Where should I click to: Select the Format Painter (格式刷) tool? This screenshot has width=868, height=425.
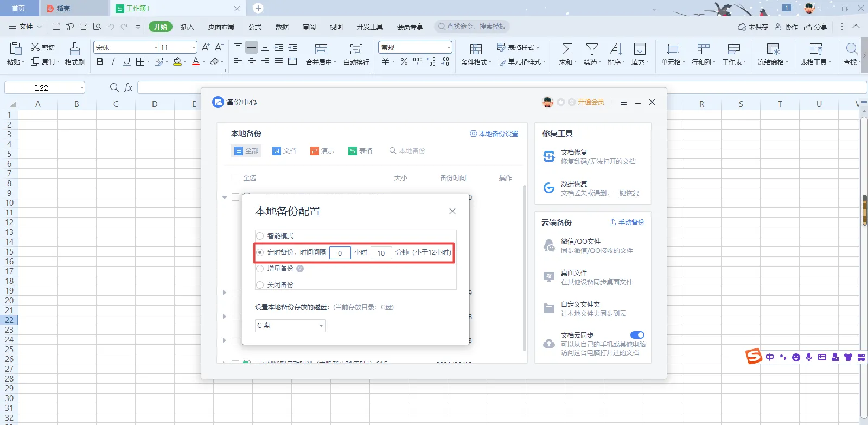pyautogui.click(x=75, y=54)
